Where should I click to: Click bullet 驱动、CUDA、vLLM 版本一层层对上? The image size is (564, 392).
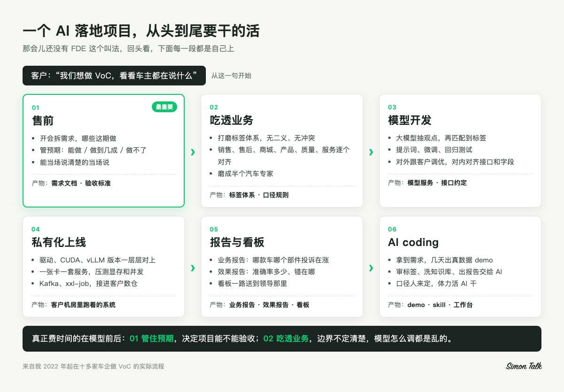[98, 260]
